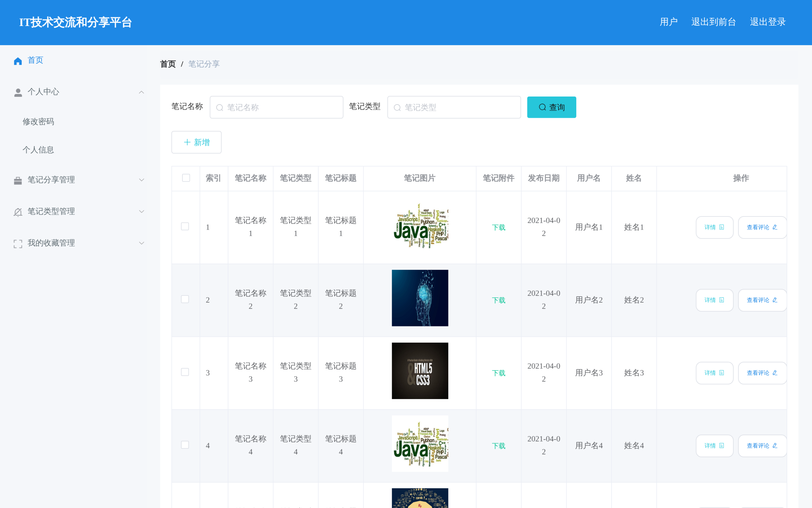
Task: Select the checkbox for row 3
Action: tap(185, 372)
